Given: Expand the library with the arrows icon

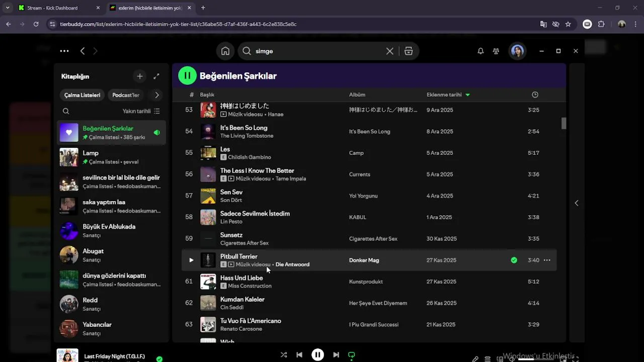Looking at the screenshot, I should click(x=156, y=76).
